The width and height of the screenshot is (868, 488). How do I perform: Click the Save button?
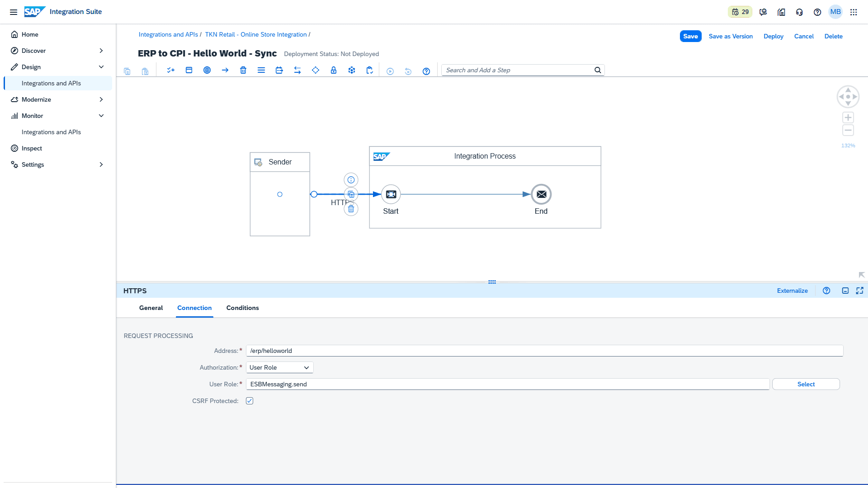pos(690,36)
